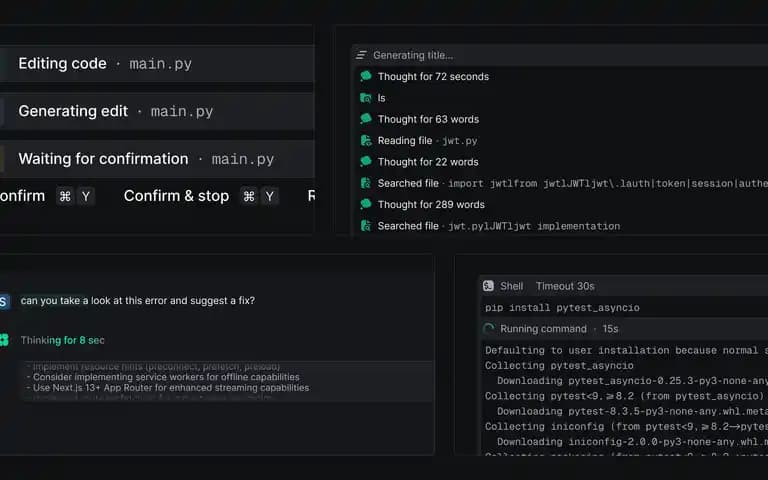This screenshot has width=768, height=480.
Task: Click the Defaulting to user installation line
Action: (x=626, y=350)
